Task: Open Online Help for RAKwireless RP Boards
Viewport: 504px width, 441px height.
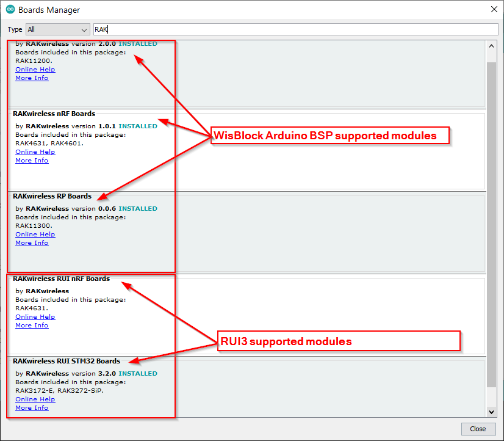Action: (x=35, y=234)
